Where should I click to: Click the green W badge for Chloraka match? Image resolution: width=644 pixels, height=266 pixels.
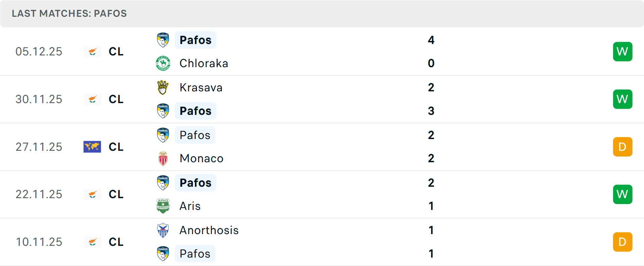[x=623, y=51]
